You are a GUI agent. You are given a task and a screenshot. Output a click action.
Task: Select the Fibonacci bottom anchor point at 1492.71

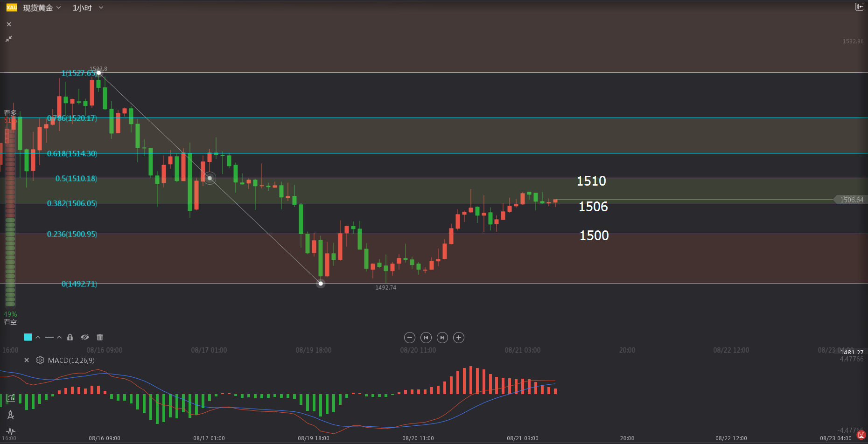click(x=321, y=284)
